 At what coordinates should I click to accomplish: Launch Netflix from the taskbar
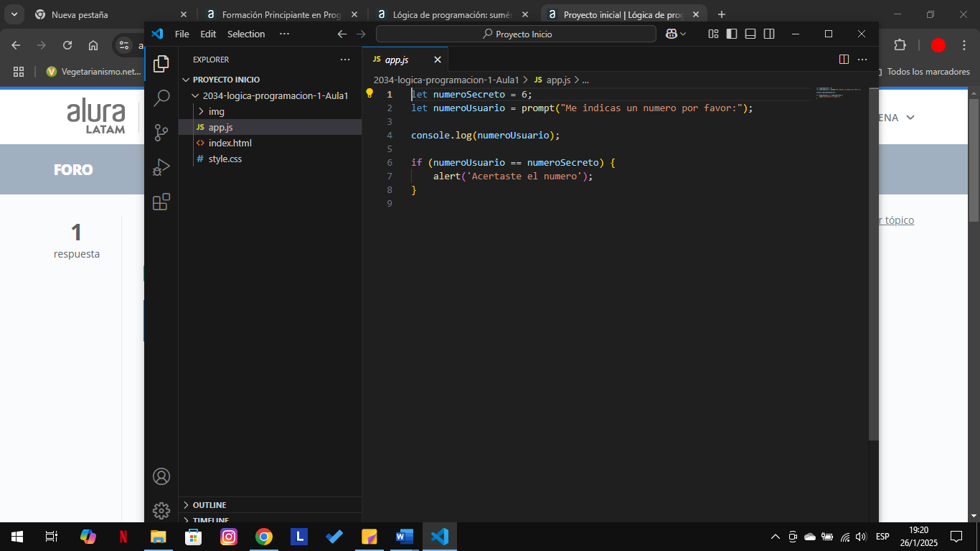coord(123,537)
